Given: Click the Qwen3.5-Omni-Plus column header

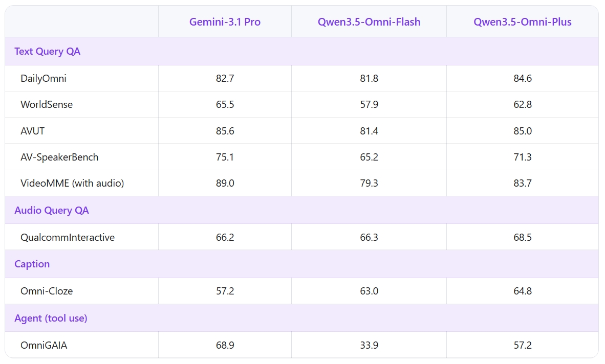Looking at the screenshot, I should (x=522, y=22).
